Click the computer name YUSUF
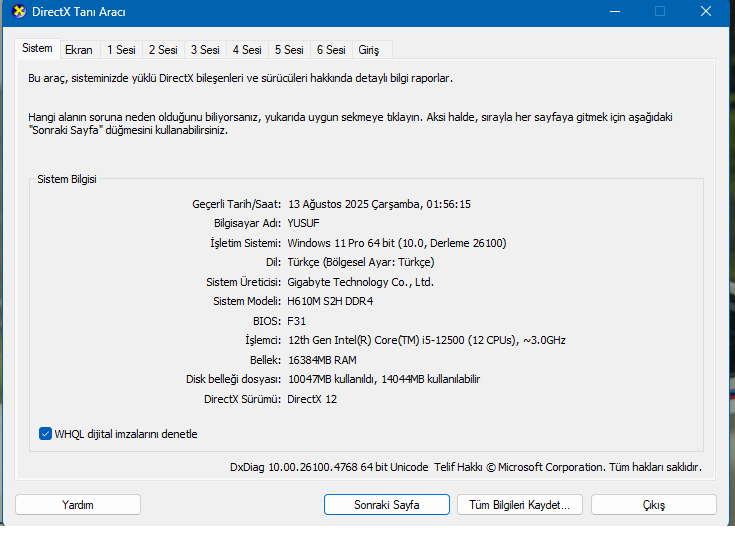This screenshot has height=550, width=735. pos(303,223)
